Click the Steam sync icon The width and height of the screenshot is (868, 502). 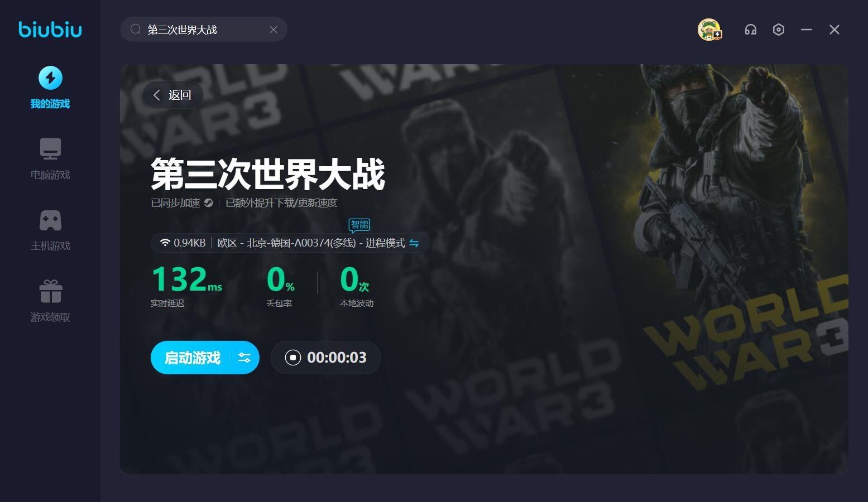(x=209, y=203)
